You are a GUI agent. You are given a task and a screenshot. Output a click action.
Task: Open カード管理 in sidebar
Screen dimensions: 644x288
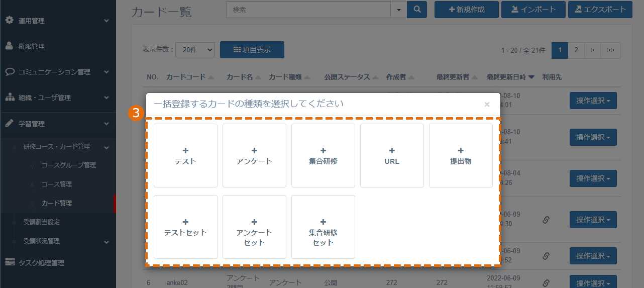(56, 204)
